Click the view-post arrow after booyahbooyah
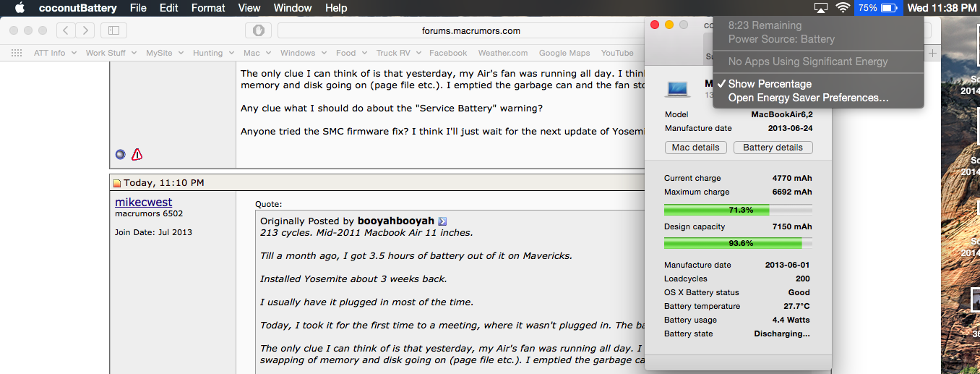Viewport: 980px width, 374px height. (442, 221)
